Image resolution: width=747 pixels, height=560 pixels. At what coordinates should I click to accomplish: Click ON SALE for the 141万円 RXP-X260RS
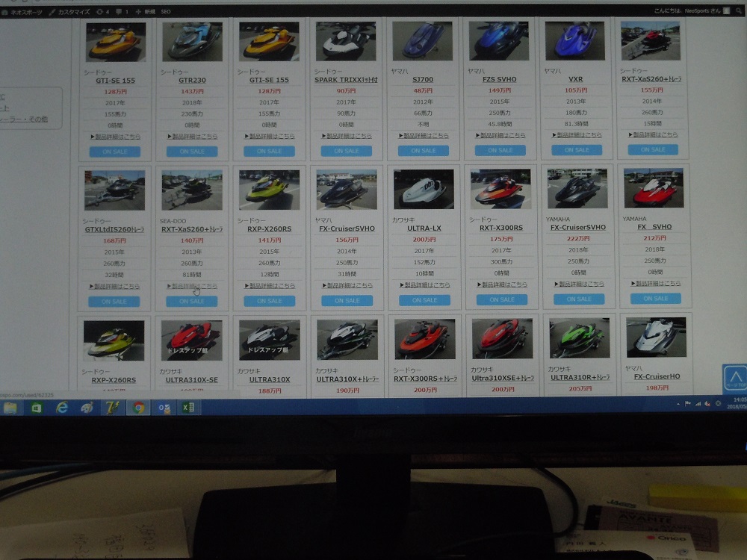point(269,302)
